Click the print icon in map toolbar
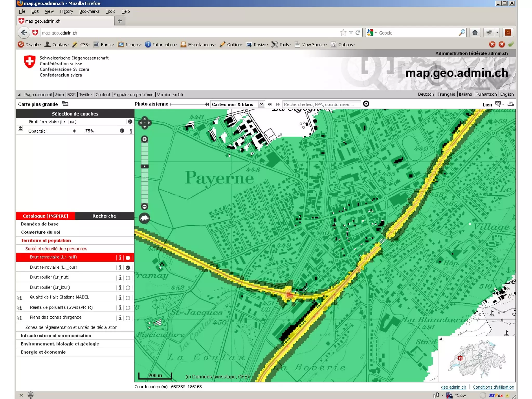Image resolution: width=532 pixels, height=399 pixels. (510, 104)
